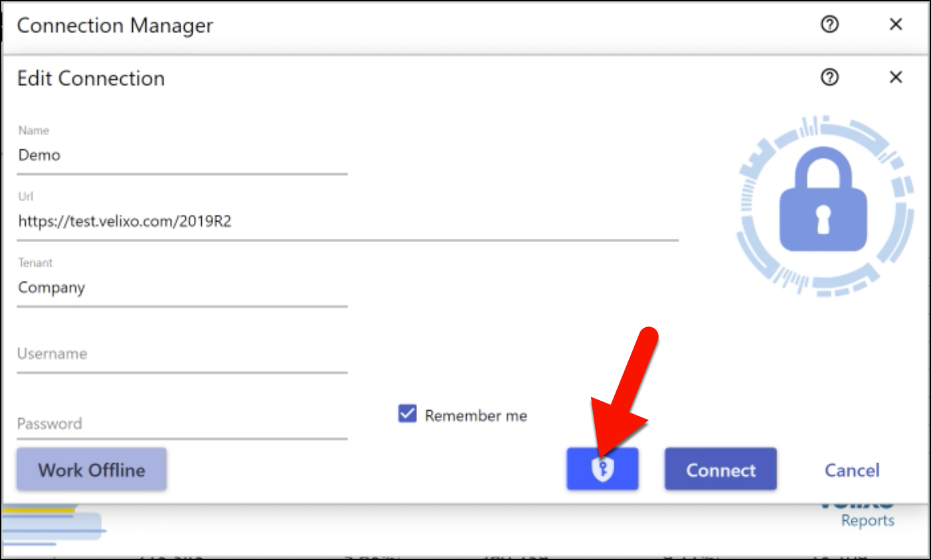Click the Connection Manager title text
931x560 pixels.
(x=115, y=25)
